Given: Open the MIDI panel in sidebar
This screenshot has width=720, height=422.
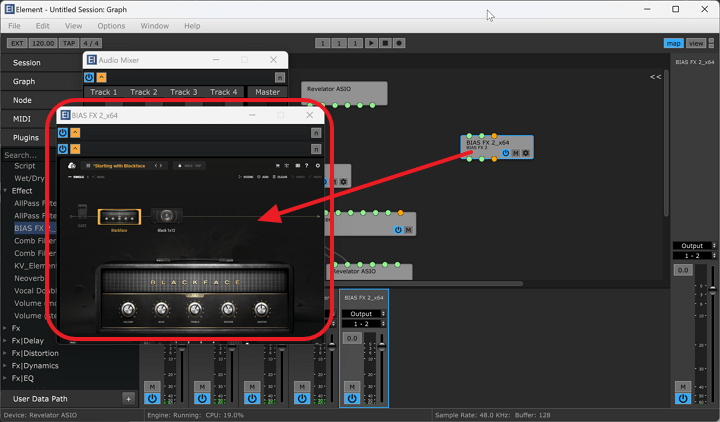Looking at the screenshot, I should click(x=22, y=119).
